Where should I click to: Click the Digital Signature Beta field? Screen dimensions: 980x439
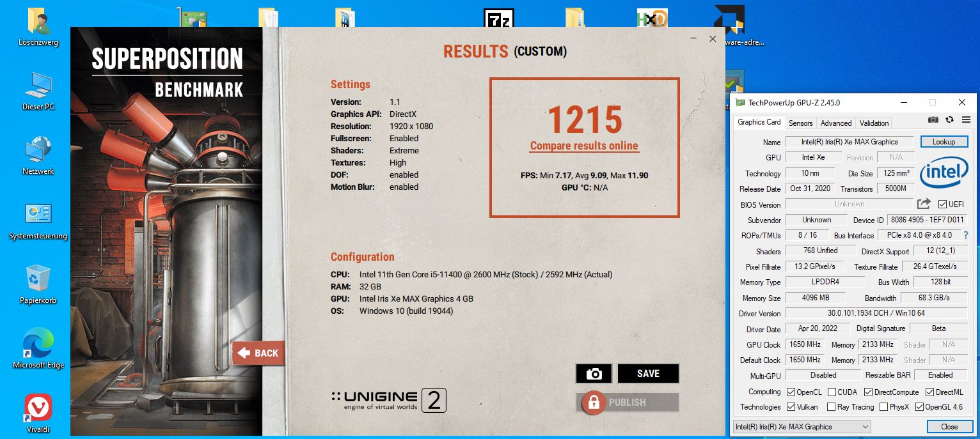click(x=938, y=328)
